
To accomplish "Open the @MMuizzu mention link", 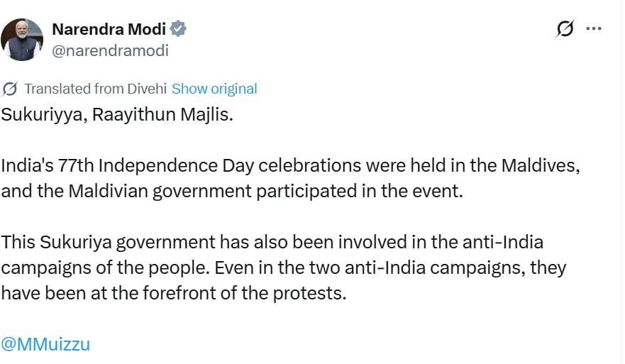I will (45, 344).
